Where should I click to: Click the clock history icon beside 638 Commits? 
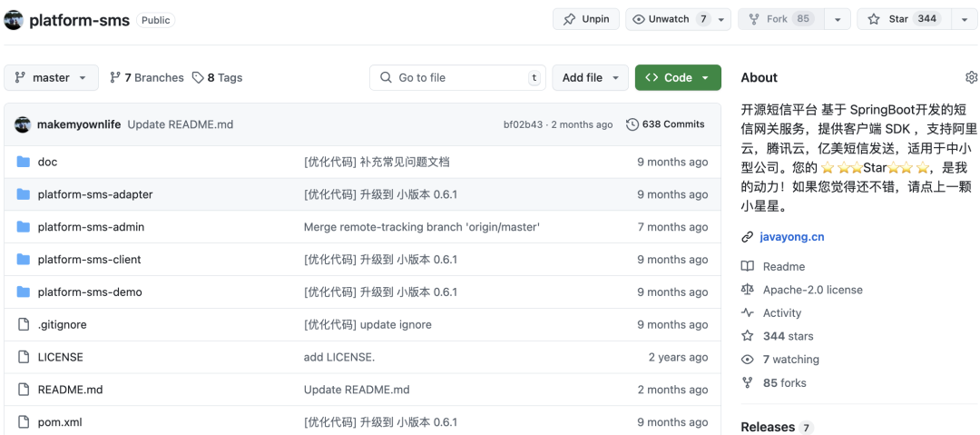(x=632, y=124)
